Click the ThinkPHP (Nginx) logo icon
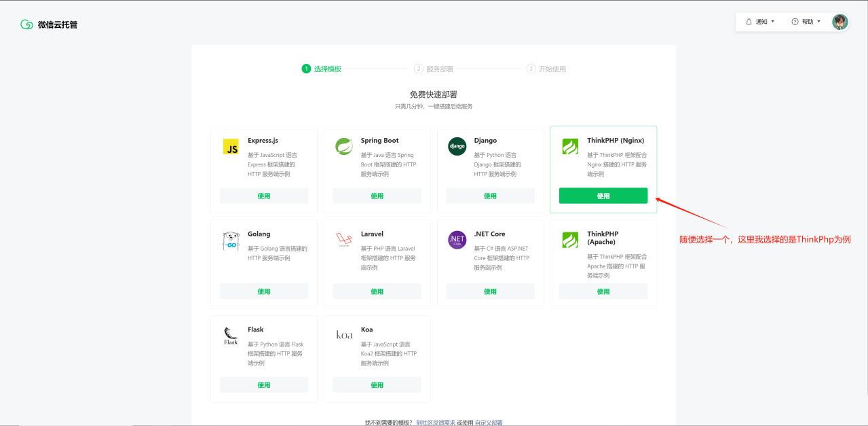 tap(570, 146)
